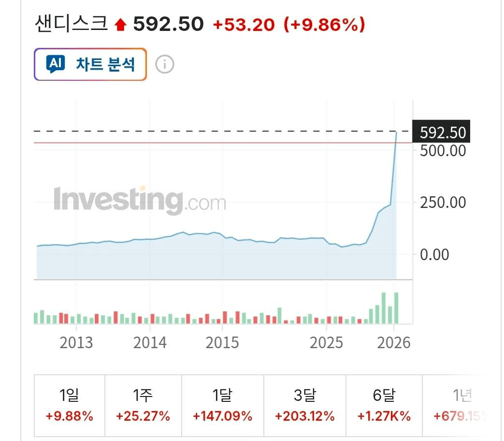Choose the 1달 period tab

coord(222,405)
